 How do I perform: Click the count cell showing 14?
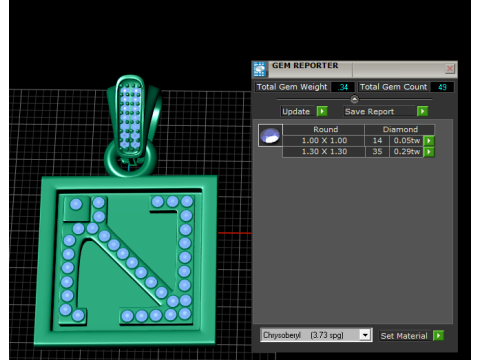377,141
